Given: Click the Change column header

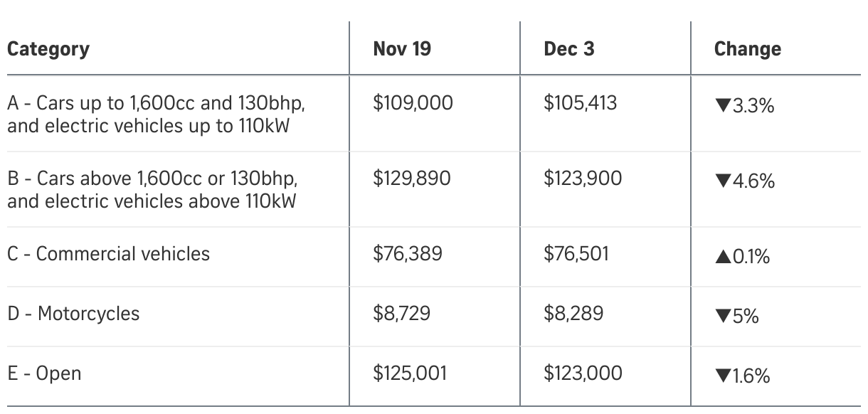Looking at the screenshot, I should coord(747,49).
